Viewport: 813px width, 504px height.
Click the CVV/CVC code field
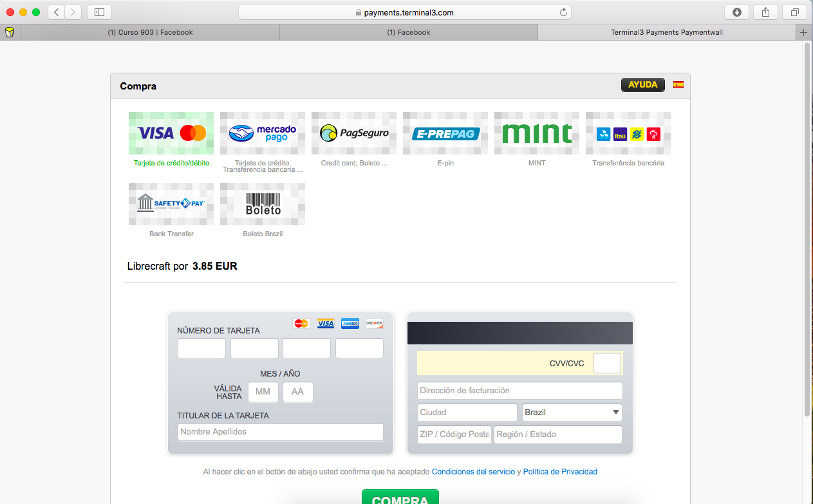pyautogui.click(x=607, y=363)
